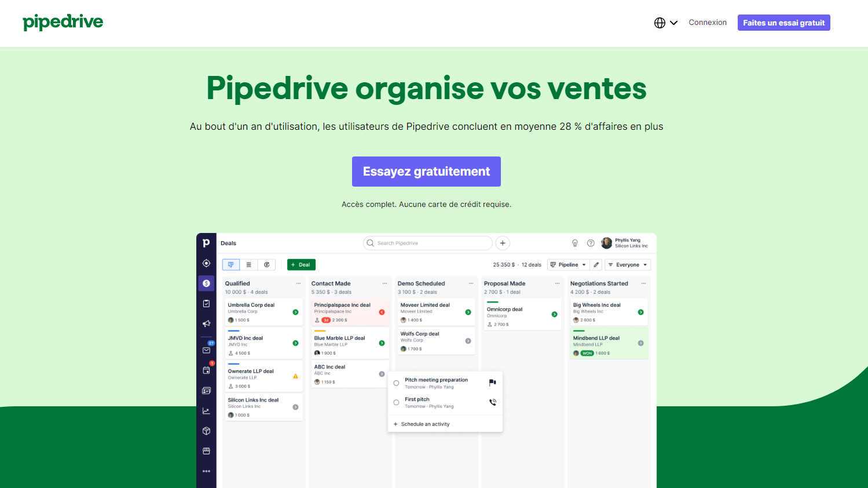Screen dimensions: 868x488
Task: Click green status icon on Big Wheels Inc deal
Action: click(x=640, y=312)
